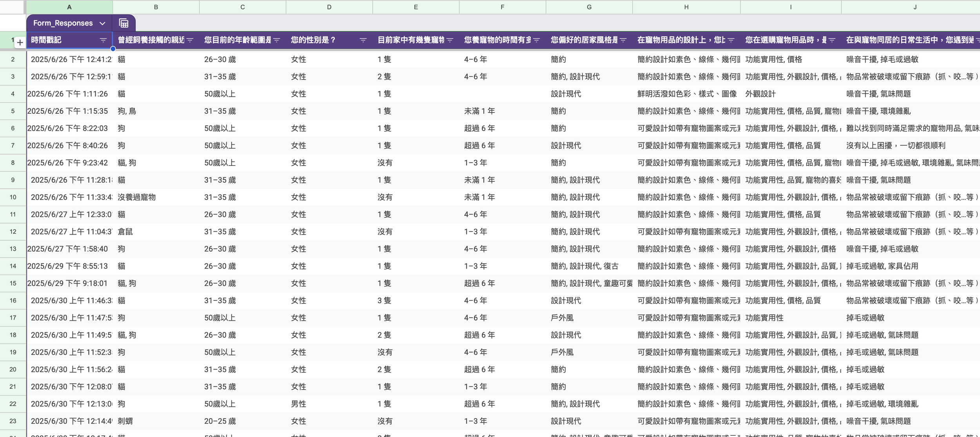Click the 男性 cell in row 22
Screen dimensions: 980x437
(x=298, y=404)
